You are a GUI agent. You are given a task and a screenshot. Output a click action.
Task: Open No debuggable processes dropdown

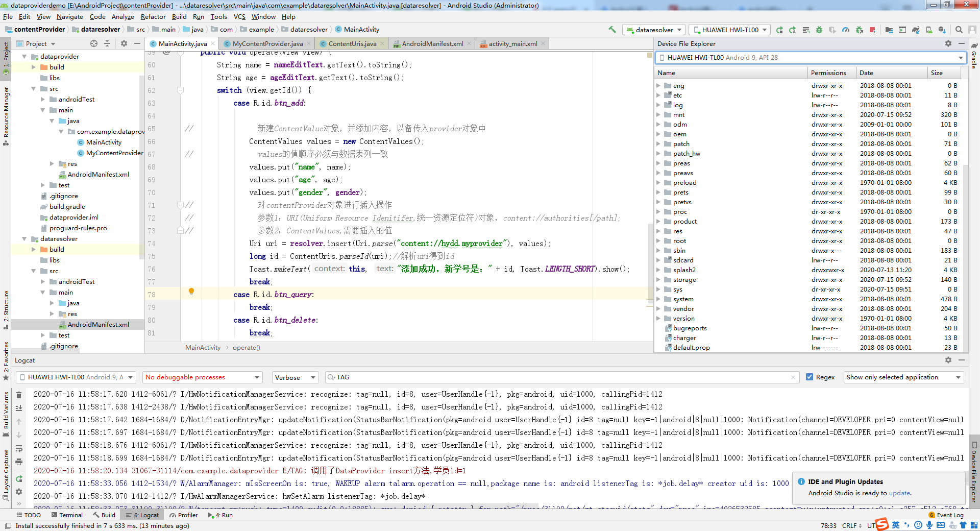(202, 377)
